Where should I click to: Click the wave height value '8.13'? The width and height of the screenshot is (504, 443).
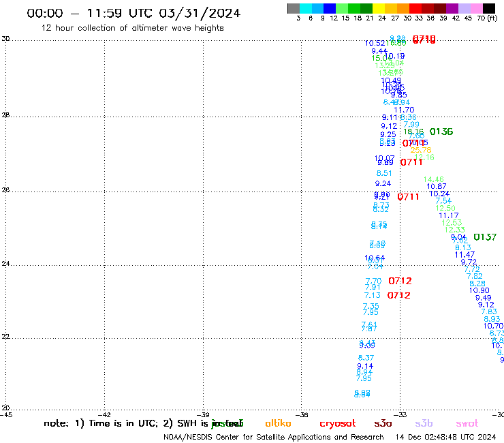(463, 247)
